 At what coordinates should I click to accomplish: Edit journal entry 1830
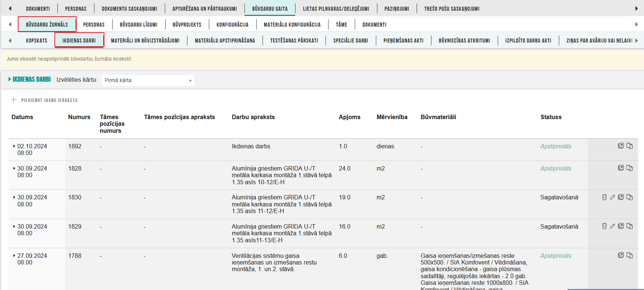[x=613, y=197]
